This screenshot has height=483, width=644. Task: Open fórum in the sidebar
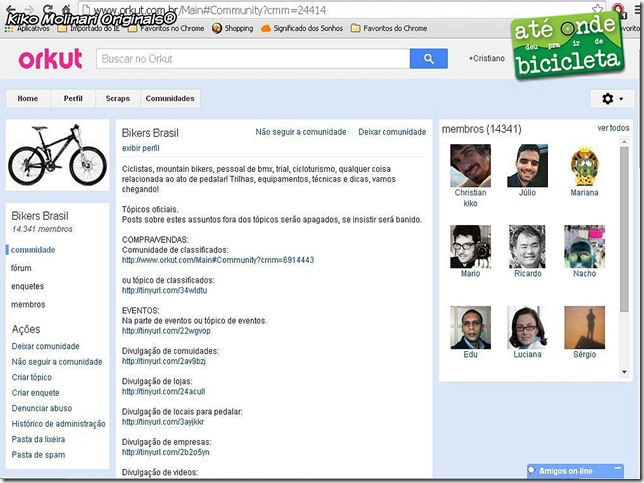(x=21, y=268)
